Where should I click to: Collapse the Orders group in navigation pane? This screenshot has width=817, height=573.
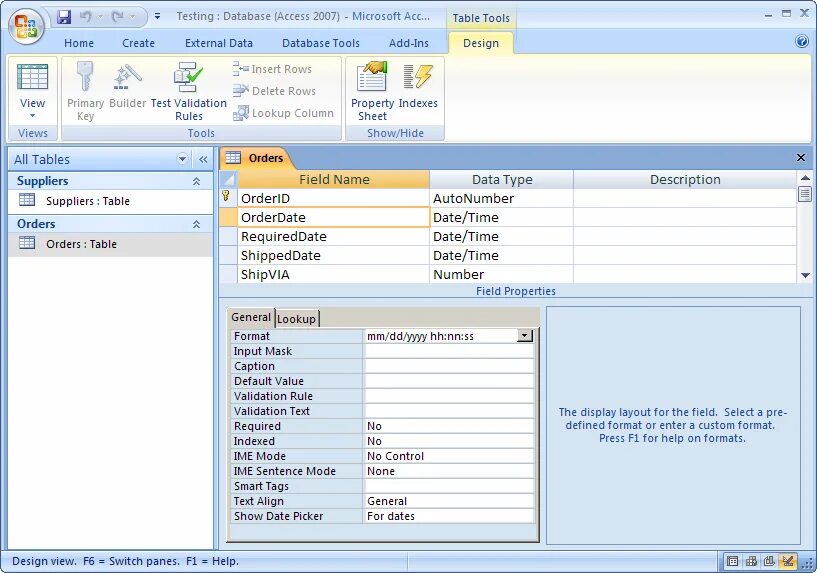[x=196, y=224]
